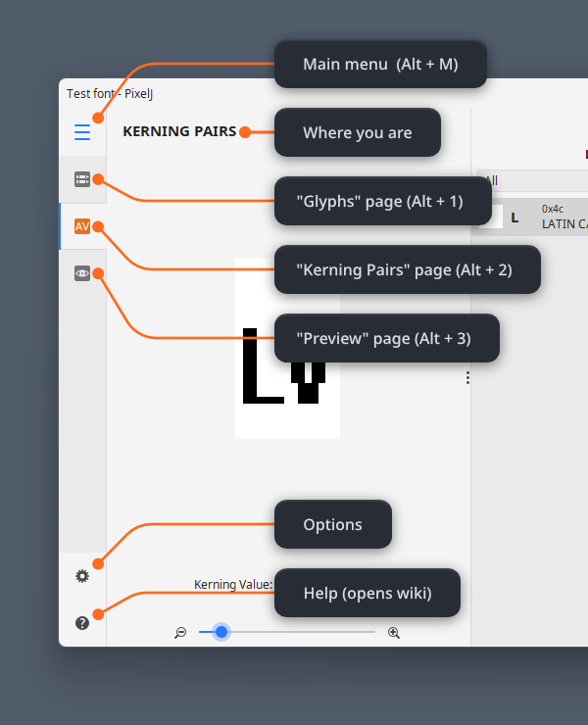Click the Kerning Value label
This screenshot has height=725, width=588.
[233, 585]
